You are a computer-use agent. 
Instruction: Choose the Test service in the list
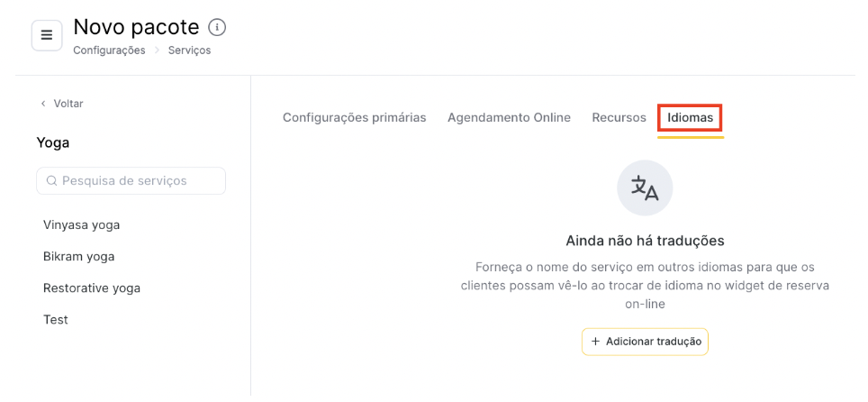tap(55, 320)
